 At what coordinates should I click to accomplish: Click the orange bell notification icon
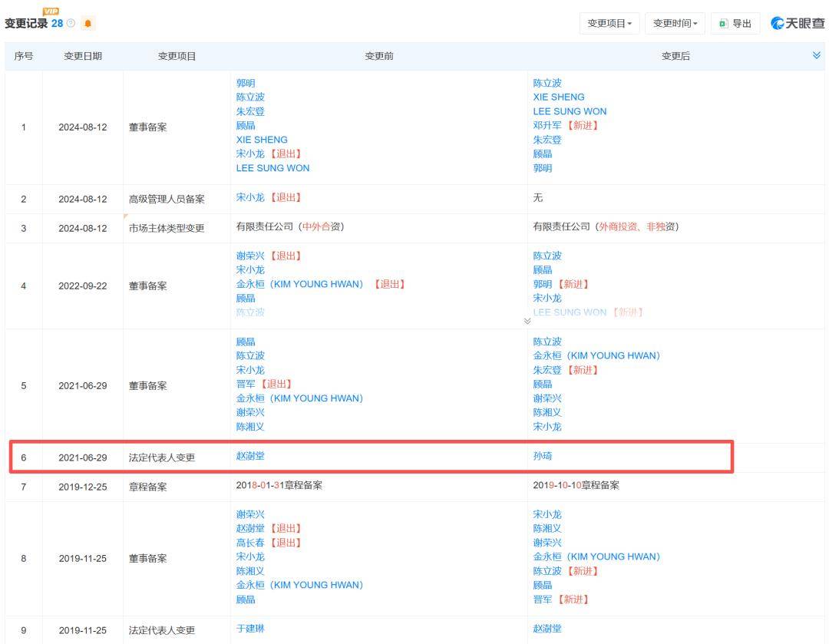pos(88,23)
